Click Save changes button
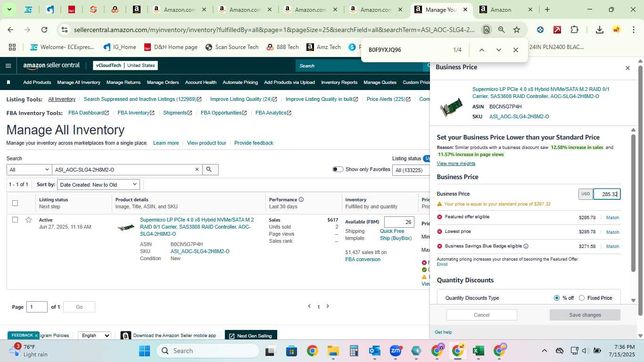 click(x=585, y=315)
